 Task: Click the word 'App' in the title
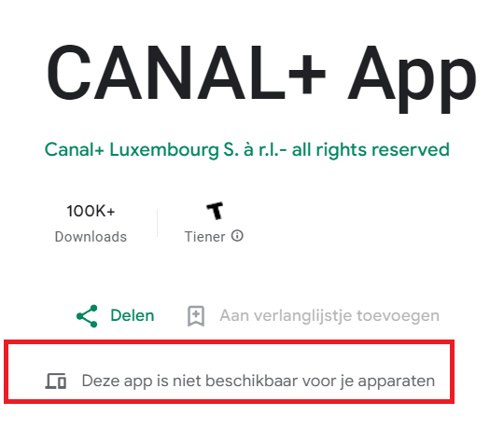[413, 78]
